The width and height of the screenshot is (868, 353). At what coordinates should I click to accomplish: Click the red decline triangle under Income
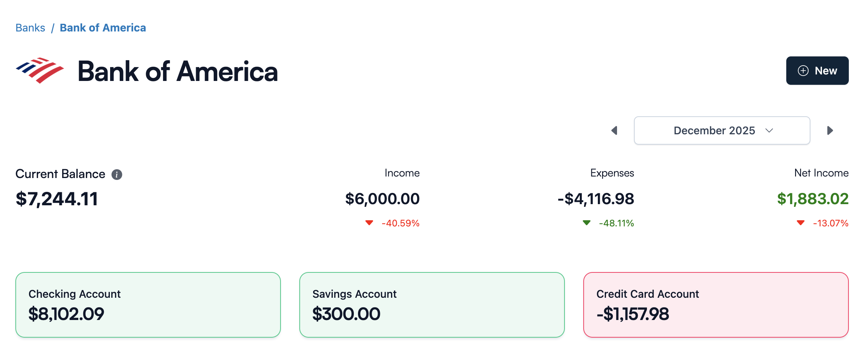[x=370, y=223]
